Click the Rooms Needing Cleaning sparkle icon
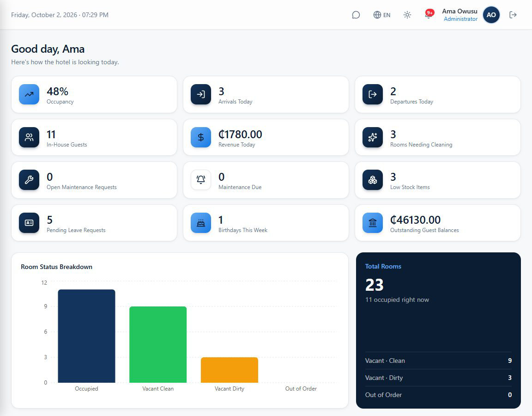Screen dimensions: 532x416 (x=373, y=137)
